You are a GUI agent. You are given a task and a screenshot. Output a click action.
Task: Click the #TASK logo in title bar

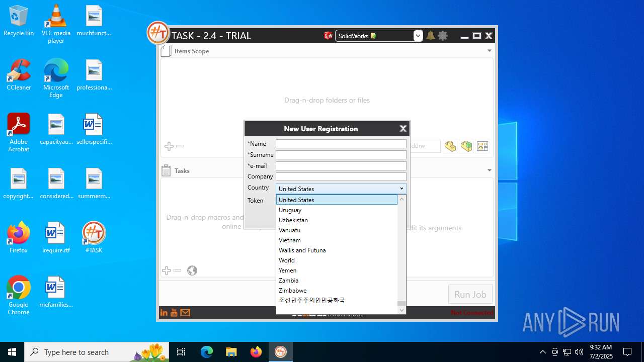[158, 33]
